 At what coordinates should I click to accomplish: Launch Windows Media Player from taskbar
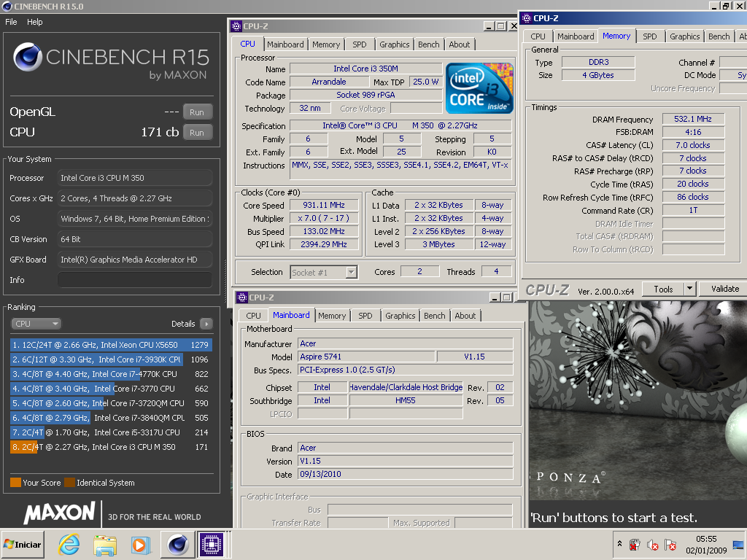tap(141, 545)
